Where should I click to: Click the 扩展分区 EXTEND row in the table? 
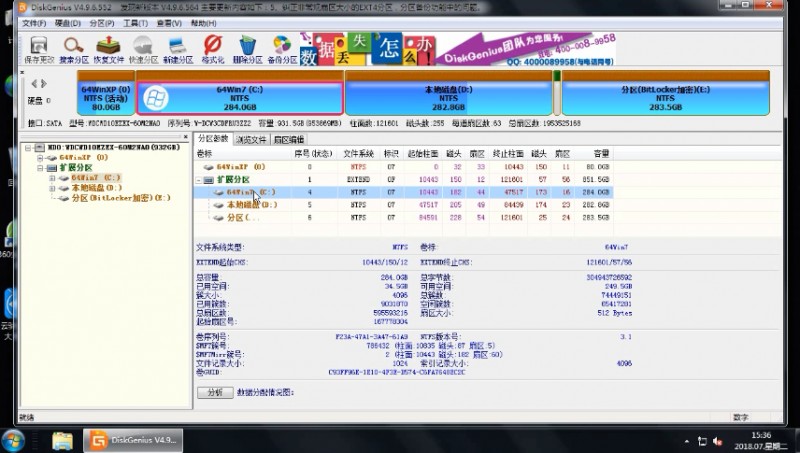403,180
